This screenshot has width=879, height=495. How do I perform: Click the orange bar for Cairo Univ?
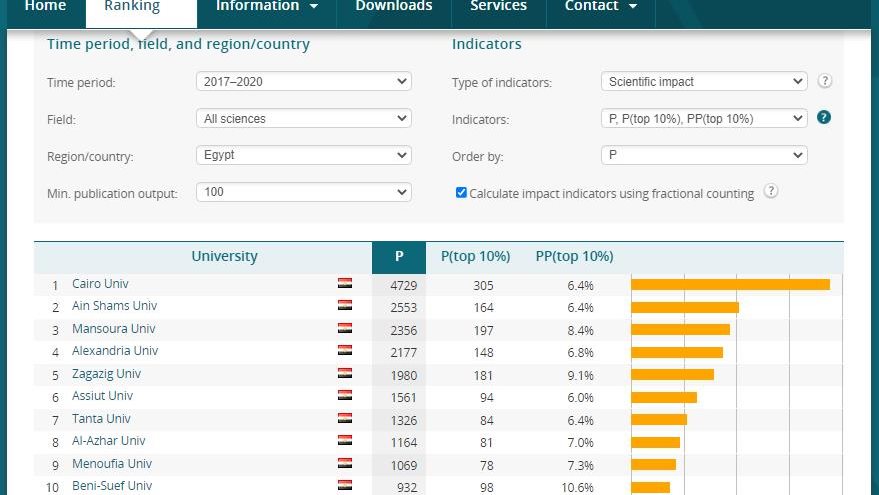(x=730, y=285)
